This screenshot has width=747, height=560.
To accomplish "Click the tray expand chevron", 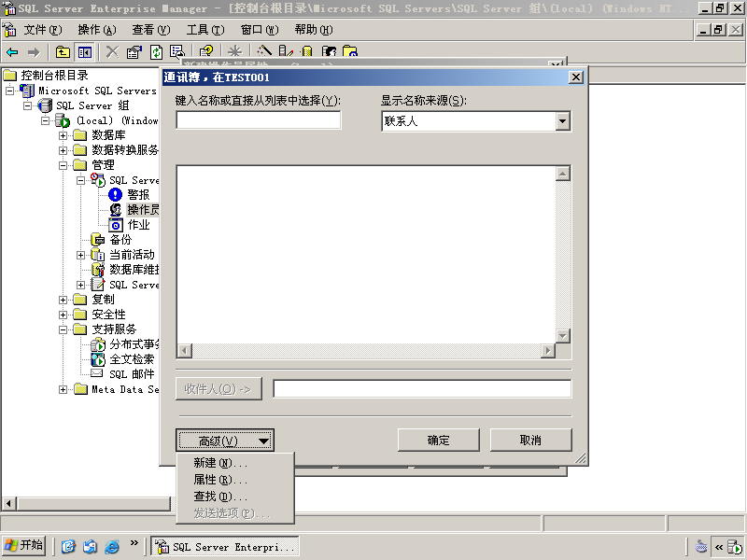I will tap(719, 547).
